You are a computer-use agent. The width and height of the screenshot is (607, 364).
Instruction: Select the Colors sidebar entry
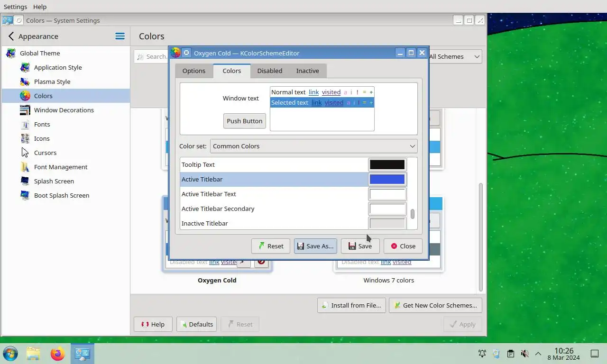pyautogui.click(x=65, y=96)
